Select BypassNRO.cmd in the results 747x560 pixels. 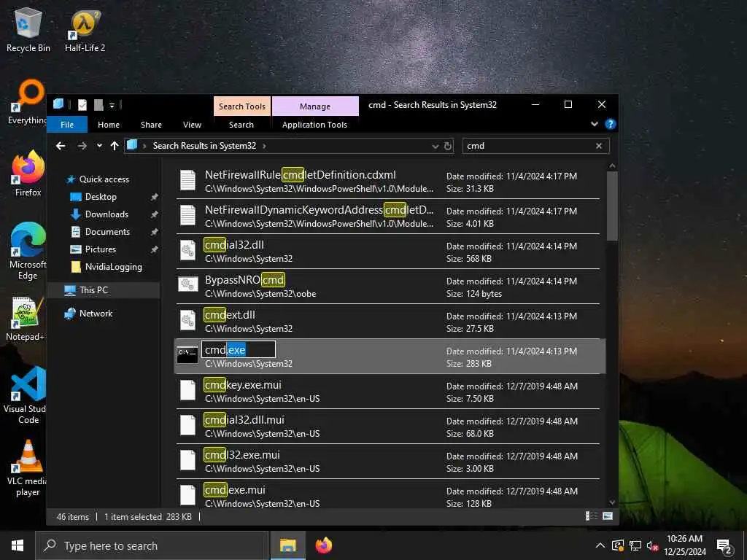click(388, 287)
